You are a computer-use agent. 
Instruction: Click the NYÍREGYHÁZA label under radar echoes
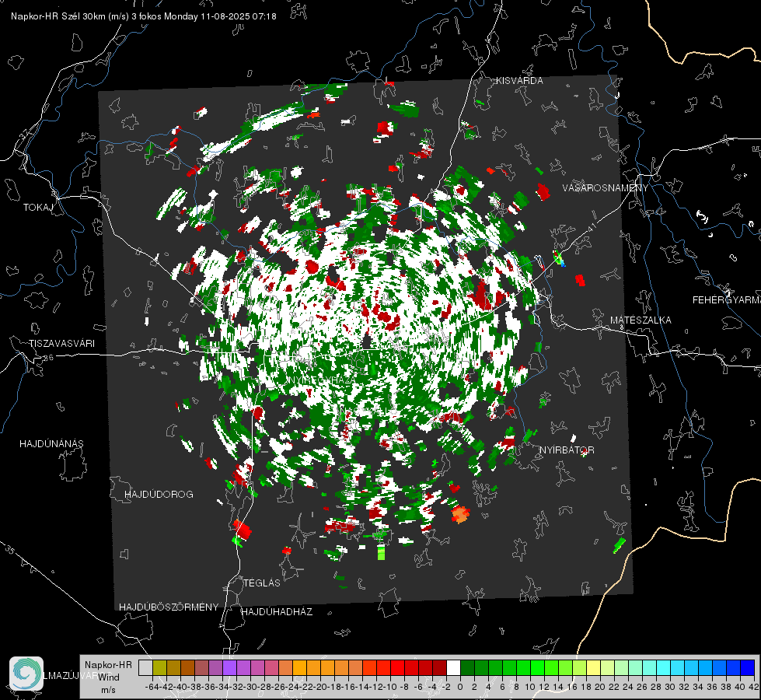point(321,380)
